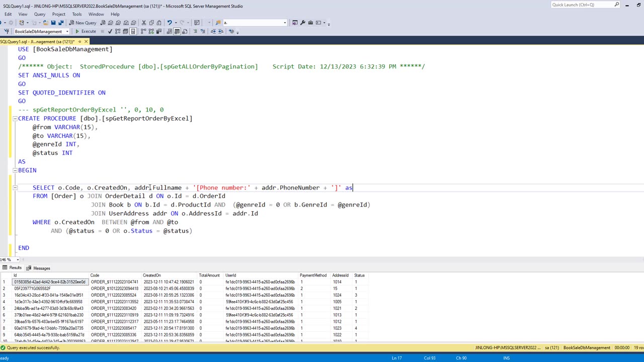
Task: Click the Open File folder icon
Action: tap(45, 23)
